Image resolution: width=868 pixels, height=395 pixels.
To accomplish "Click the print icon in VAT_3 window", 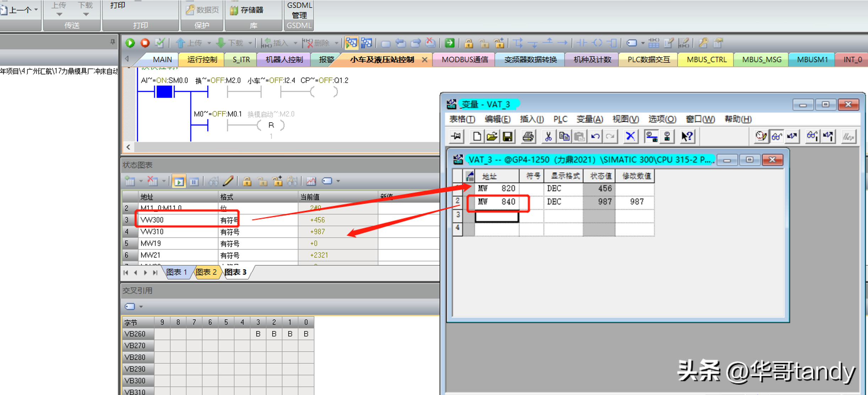I will click(x=528, y=136).
